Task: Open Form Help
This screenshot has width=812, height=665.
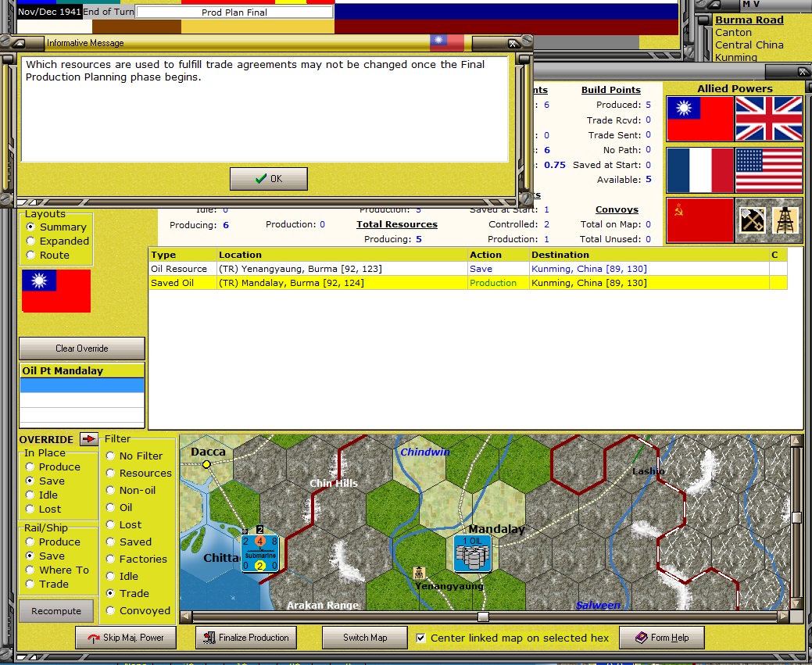Action: click(x=662, y=638)
